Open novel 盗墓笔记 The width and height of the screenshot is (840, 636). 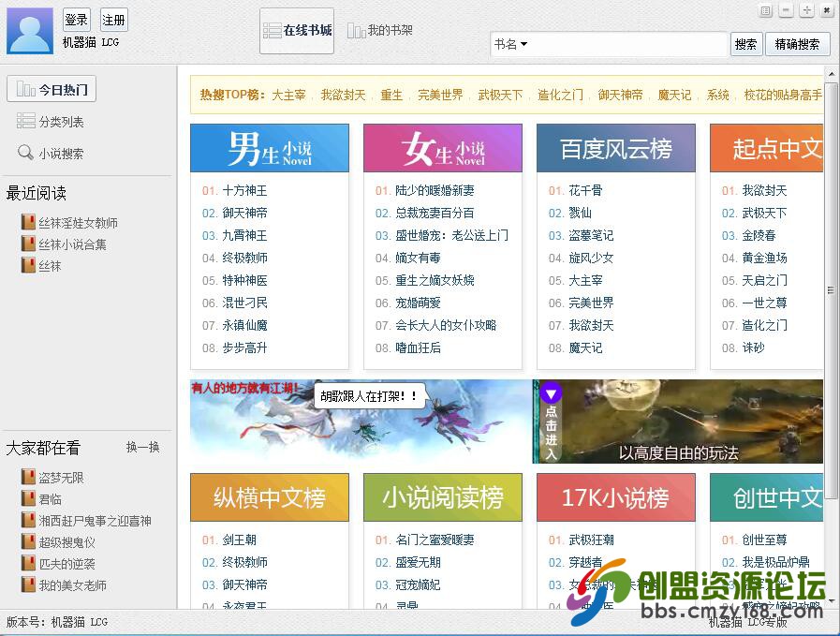tap(591, 235)
